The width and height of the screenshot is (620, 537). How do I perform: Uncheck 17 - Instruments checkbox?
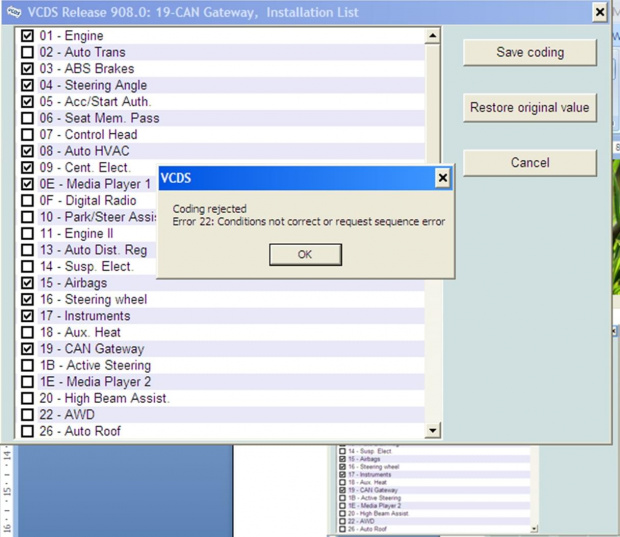[27, 316]
